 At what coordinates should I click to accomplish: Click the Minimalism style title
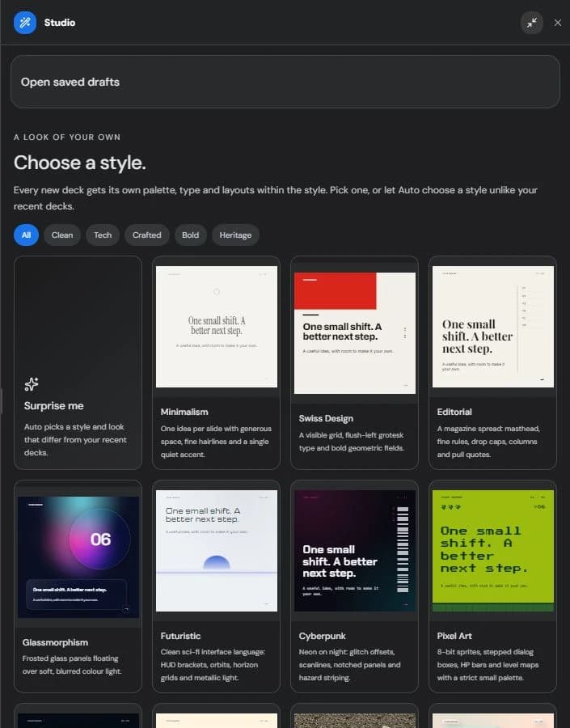[x=184, y=412]
